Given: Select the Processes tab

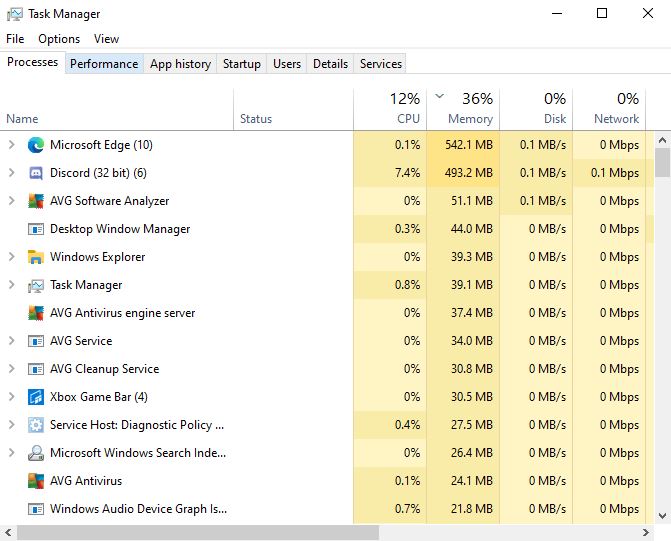Looking at the screenshot, I should click(x=33, y=62).
